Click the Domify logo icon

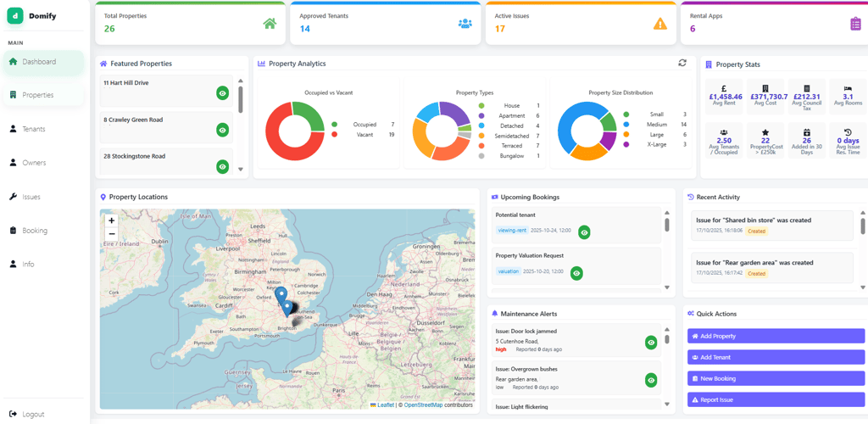[15, 16]
